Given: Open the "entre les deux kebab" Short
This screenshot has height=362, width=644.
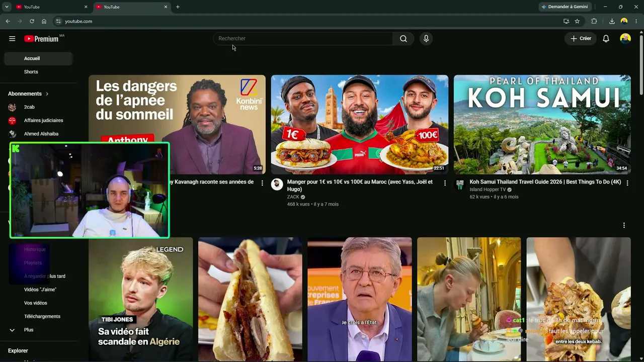Looking at the screenshot, I should tap(579, 299).
